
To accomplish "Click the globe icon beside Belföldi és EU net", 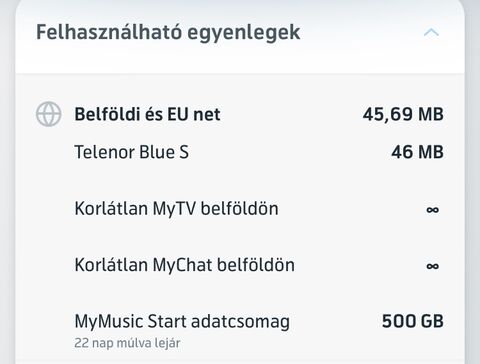I will coord(49,114).
